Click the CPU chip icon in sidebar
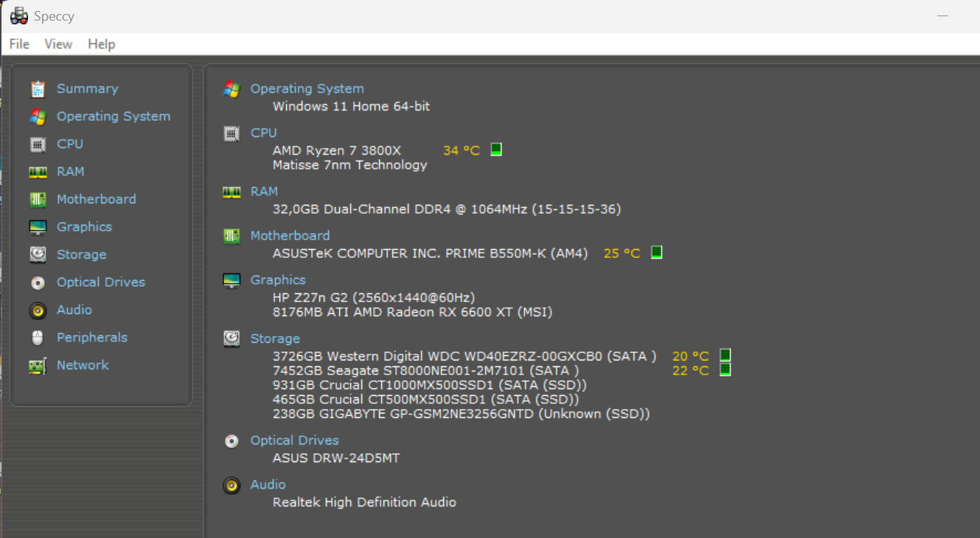The width and height of the screenshot is (980, 538). point(38,144)
